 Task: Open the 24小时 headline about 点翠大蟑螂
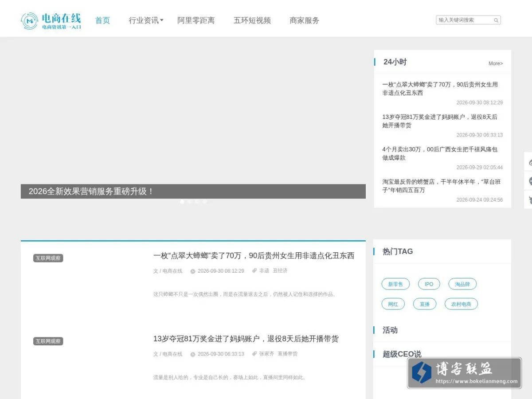coord(440,89)
